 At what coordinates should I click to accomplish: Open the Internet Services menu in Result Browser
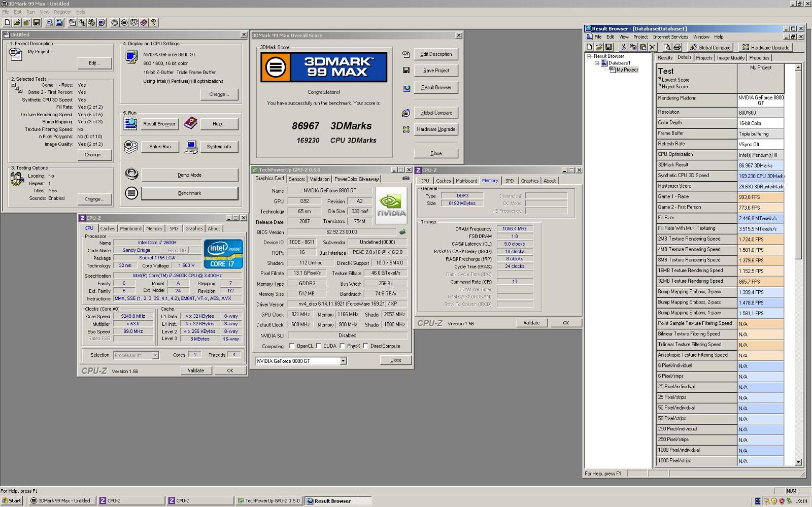click(670, 37)
